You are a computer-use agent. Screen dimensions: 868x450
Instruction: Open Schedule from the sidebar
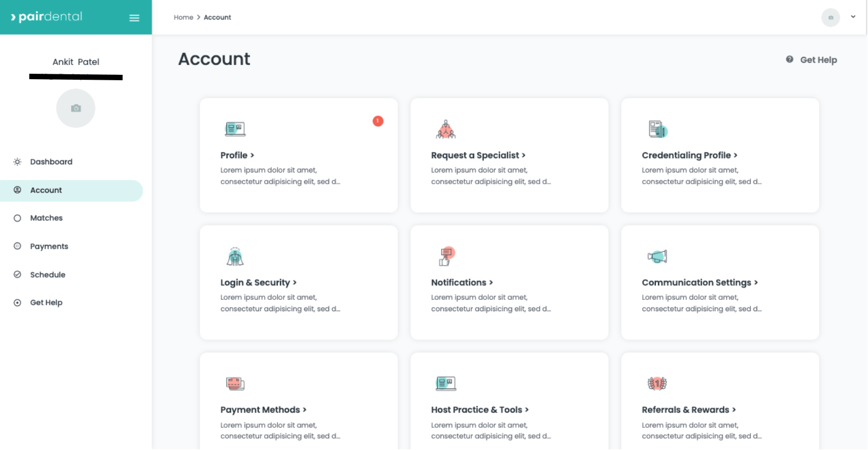[48, 275]
